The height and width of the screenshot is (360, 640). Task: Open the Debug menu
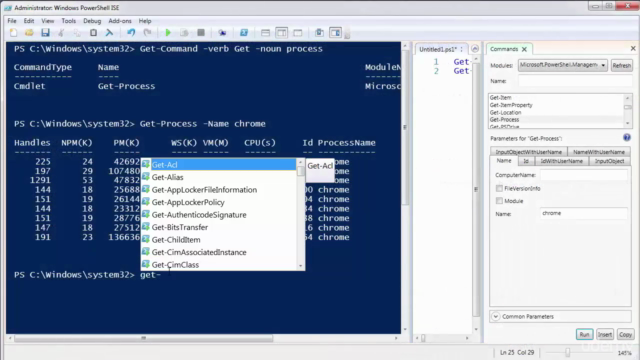pos(92,21)
